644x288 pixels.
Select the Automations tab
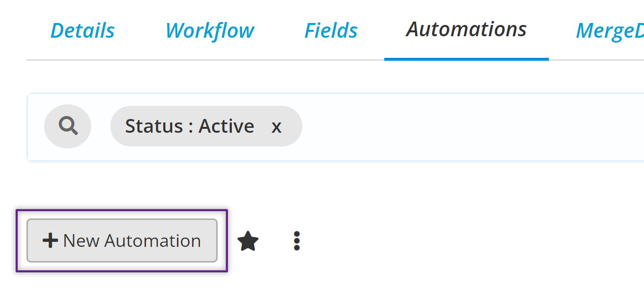point(466,29)
